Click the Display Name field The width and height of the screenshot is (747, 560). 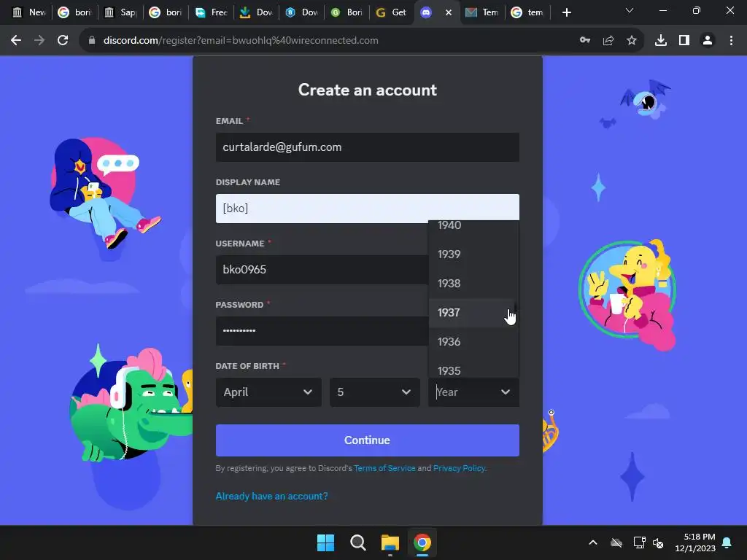pos(368,208)
